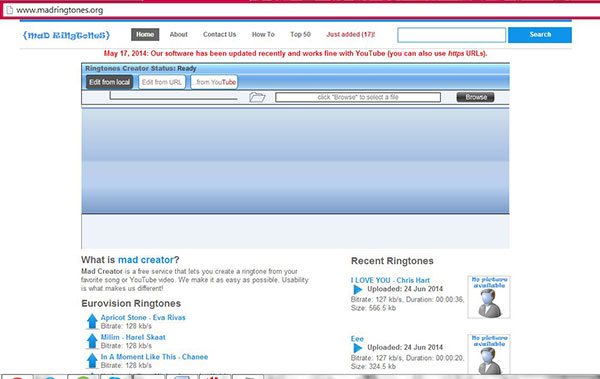Click arrow icon next to Apricot Stone
600x379 pixels.
pos(92,321)
